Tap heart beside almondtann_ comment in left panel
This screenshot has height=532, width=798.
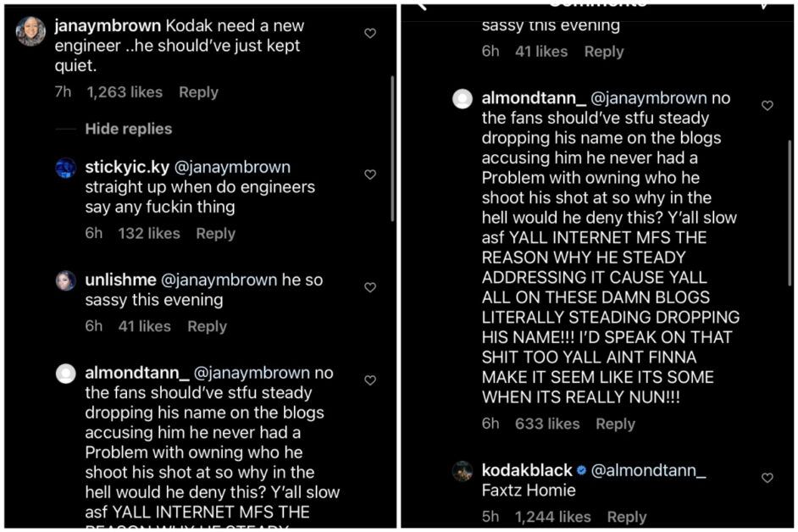pyautogui.click(x=370, y=380)
